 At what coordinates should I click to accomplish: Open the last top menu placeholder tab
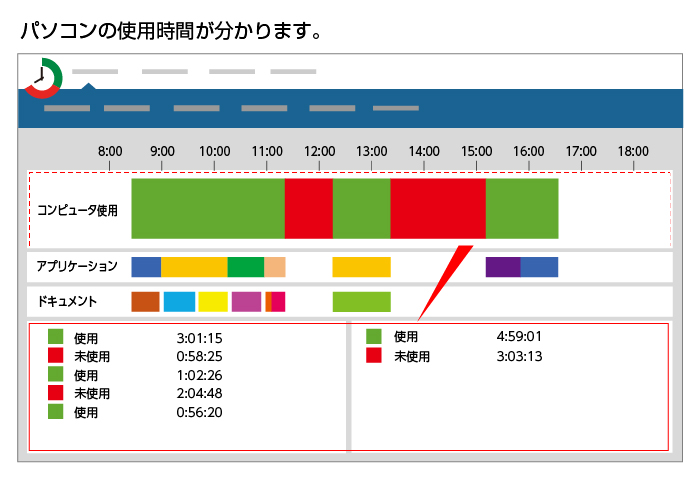point(293,71)
